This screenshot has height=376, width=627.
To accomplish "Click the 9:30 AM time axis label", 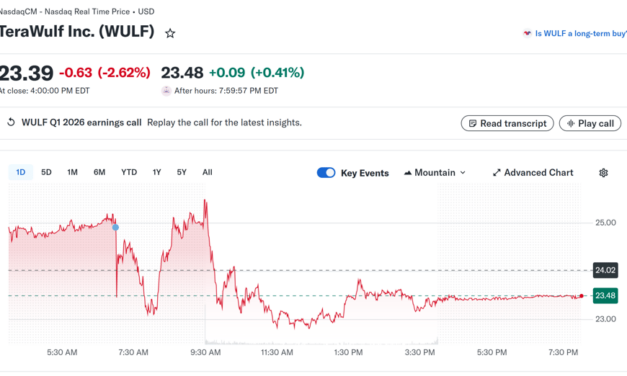I will 206,352.
